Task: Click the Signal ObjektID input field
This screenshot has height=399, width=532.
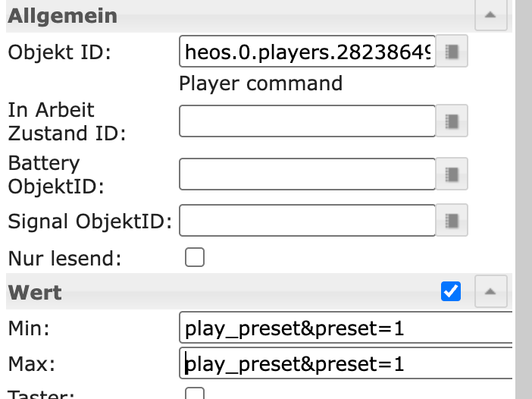Action: tap(308, 221)
